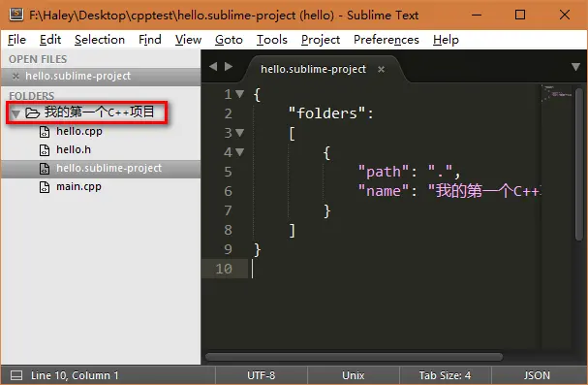Fold code block at line 3
588x385 pixels.
239,133
